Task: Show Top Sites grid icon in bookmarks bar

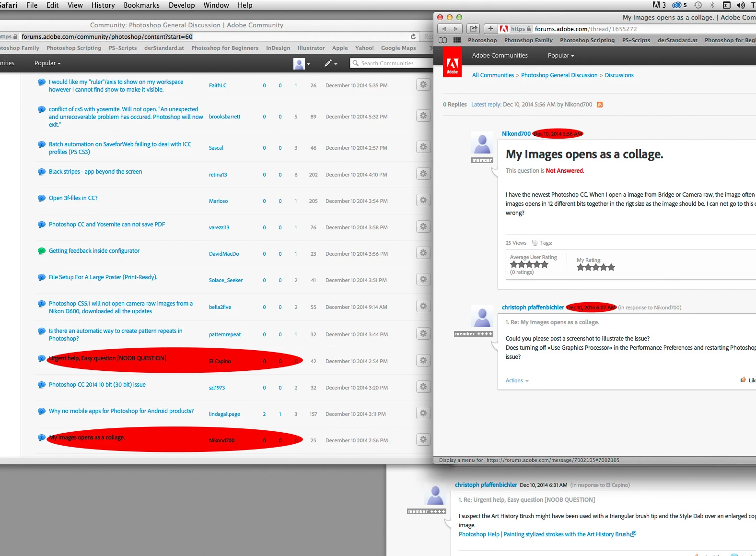Action: coord(457,40)
